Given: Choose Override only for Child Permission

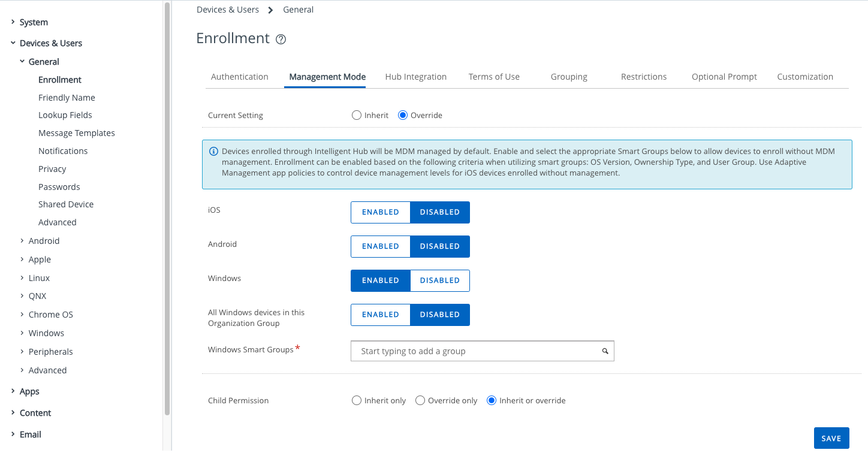Looking at the screenshot, I should coord(420,400).
